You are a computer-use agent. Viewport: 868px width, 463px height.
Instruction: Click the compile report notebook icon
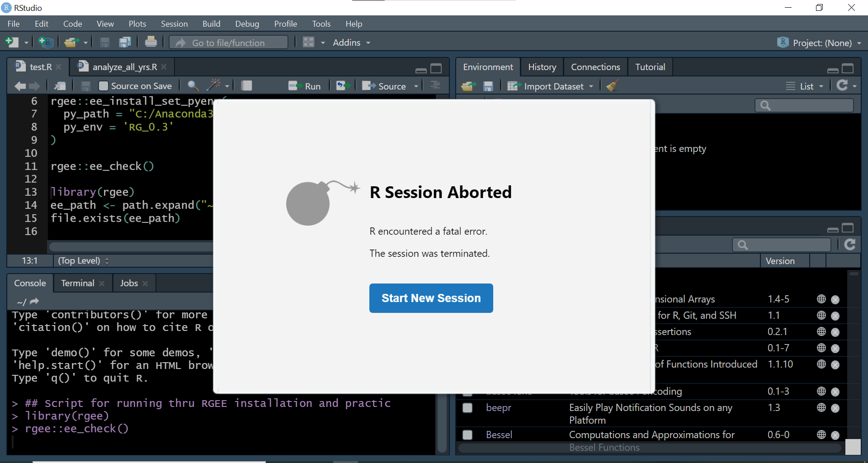[247, 85]
